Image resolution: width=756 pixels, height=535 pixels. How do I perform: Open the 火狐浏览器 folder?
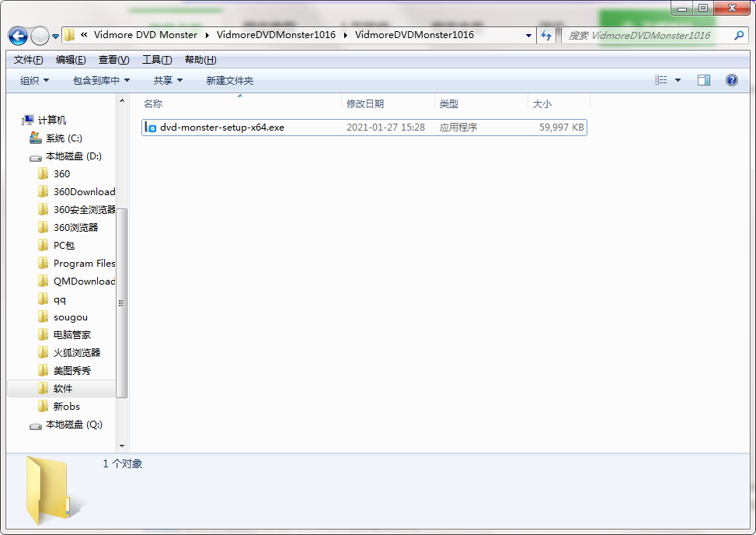(77, 352)
